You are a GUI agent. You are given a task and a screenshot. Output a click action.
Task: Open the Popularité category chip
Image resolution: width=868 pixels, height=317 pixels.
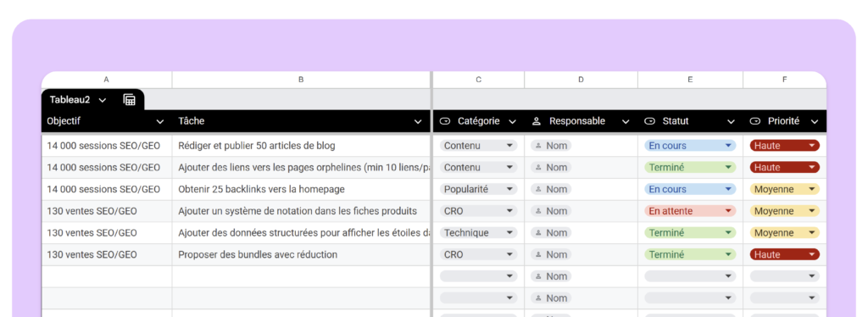(478, 189)
